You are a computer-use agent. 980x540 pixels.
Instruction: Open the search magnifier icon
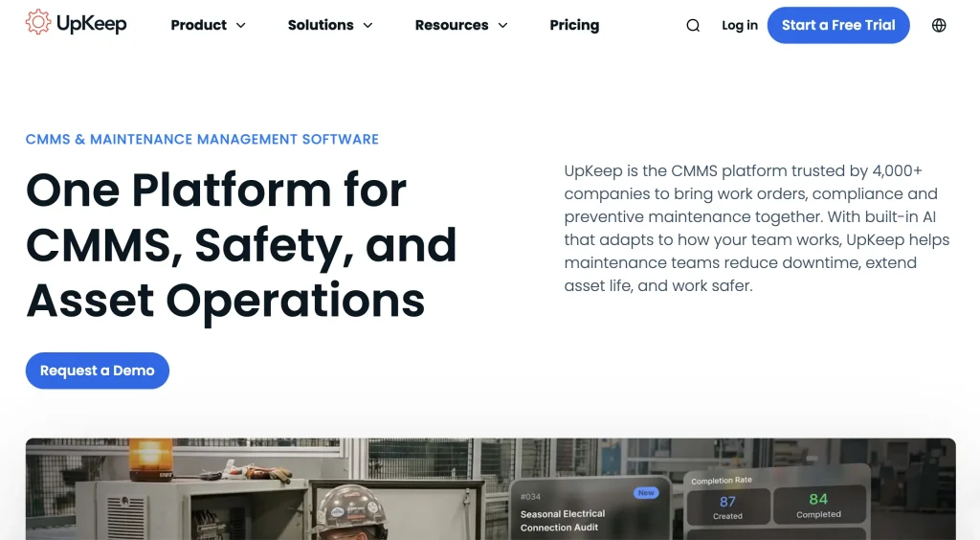[x=693, y=26]
